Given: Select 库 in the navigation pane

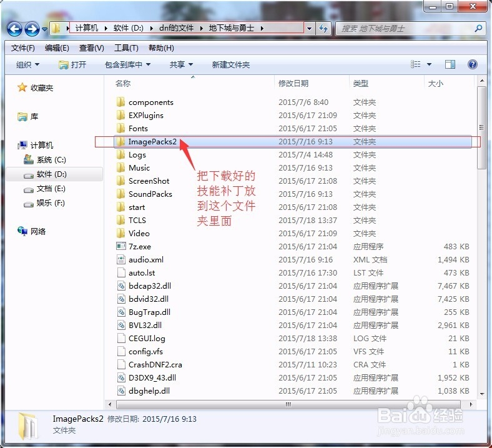Looking at the screenshot, I should coord(28,117).
